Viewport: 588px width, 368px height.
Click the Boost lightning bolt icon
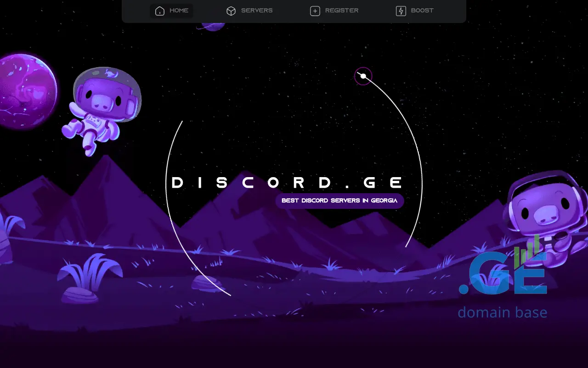coord(401,11)
